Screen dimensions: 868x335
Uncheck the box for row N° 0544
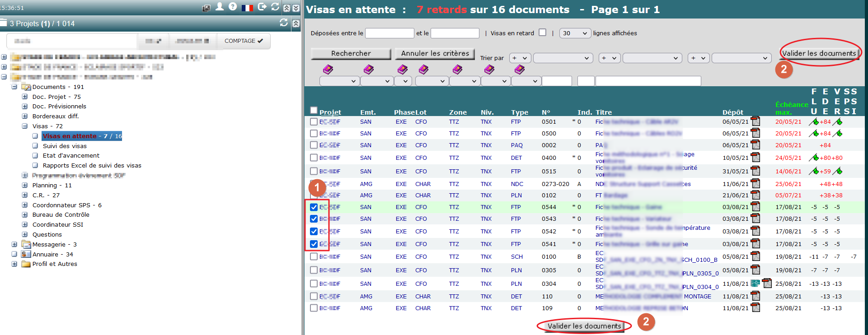click(x=314, y=207)
